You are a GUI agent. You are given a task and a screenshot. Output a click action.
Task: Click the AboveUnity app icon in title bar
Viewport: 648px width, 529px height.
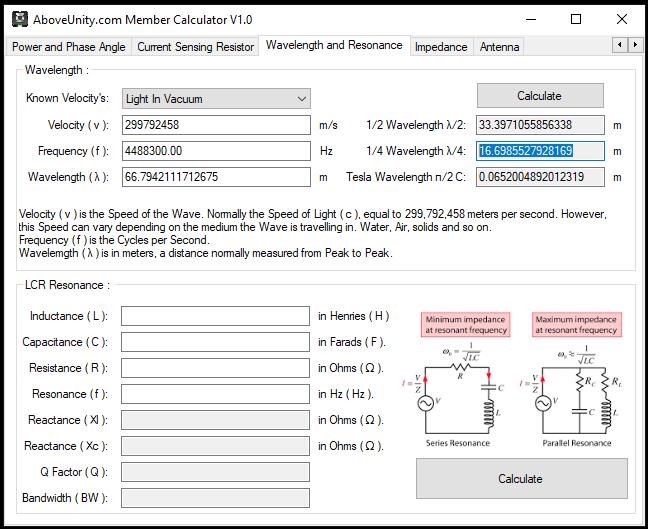20,19
